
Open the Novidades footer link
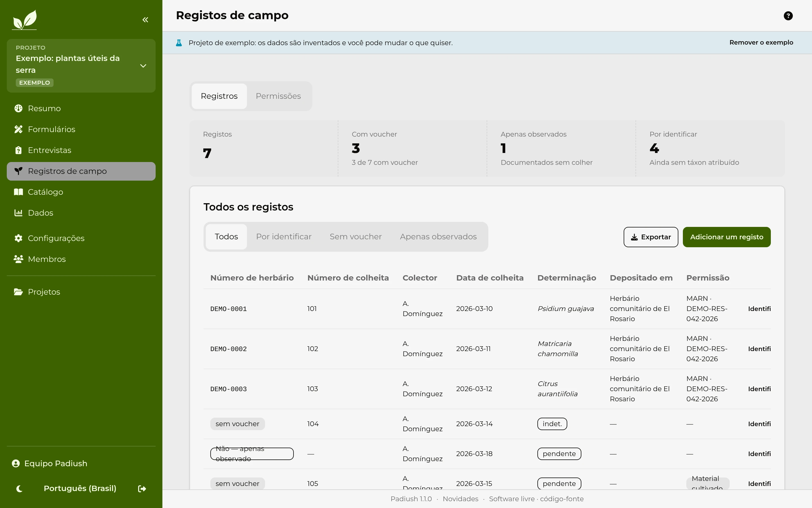pyautogui.click(x=460, y=499)
